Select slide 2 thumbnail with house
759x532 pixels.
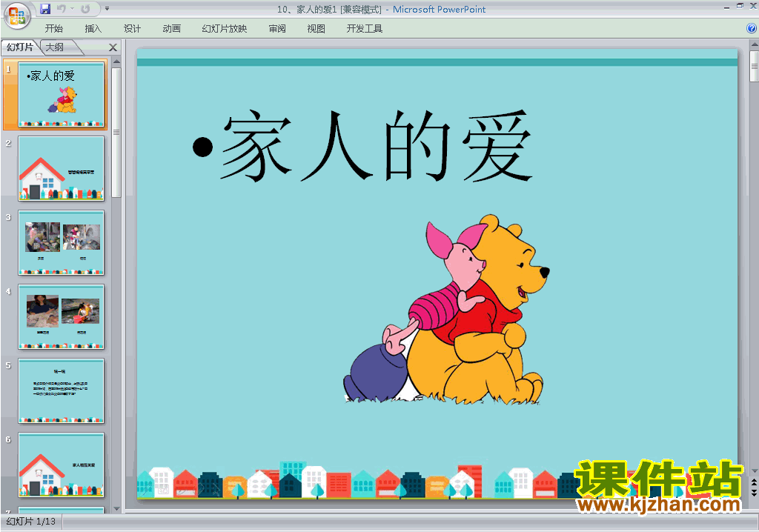(61, 168)
